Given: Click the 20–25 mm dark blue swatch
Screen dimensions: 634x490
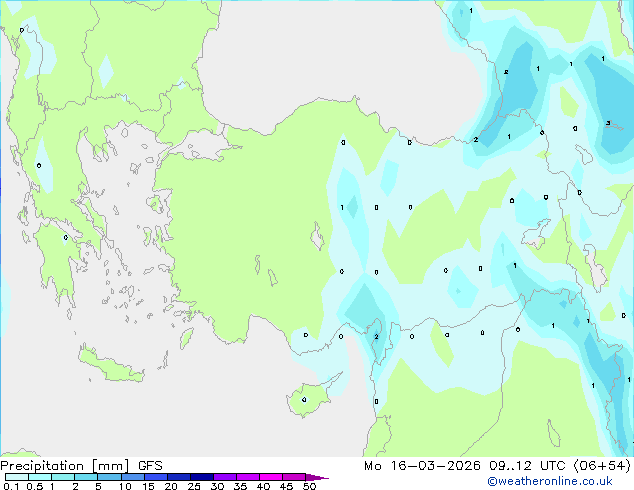Looking at the screenshot, I should (x=178, y=477).
